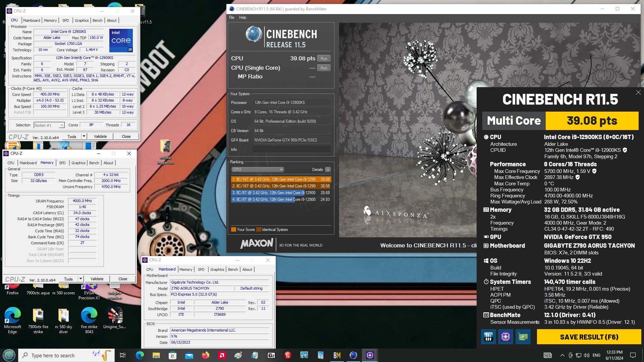
Task: Open 7900xtx fire strike desktop file
Action: tap(38, 320)
